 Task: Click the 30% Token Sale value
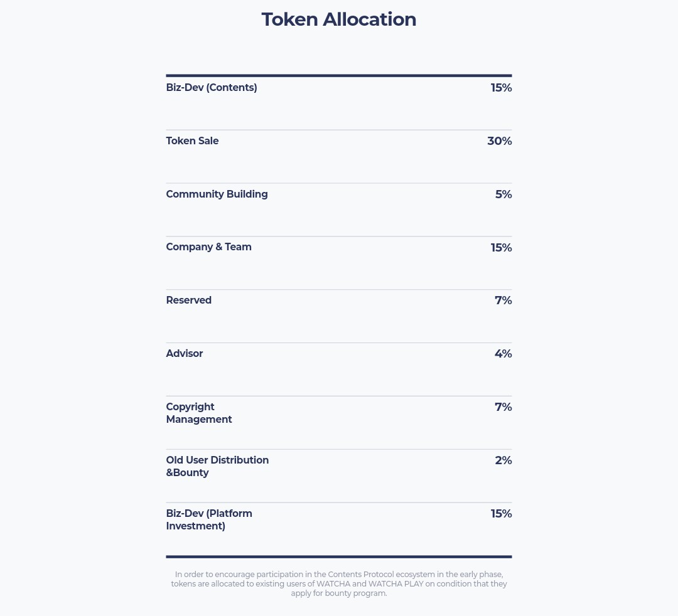pos(500,141)
